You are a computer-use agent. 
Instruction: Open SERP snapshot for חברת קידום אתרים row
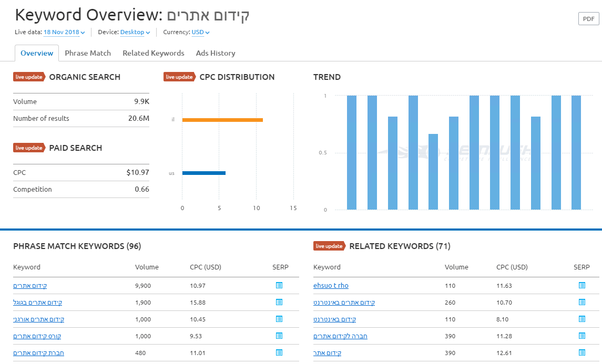(279, 352)
